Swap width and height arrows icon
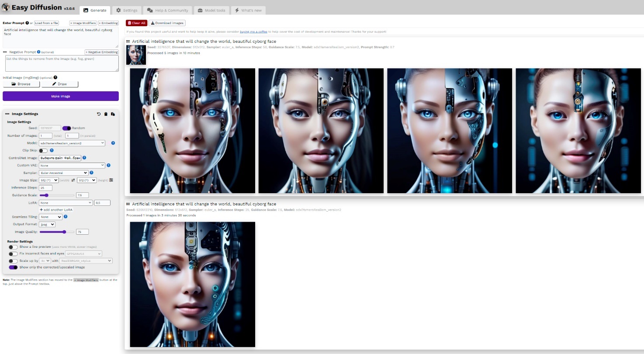644x354 pixels. tap(73, 180)
